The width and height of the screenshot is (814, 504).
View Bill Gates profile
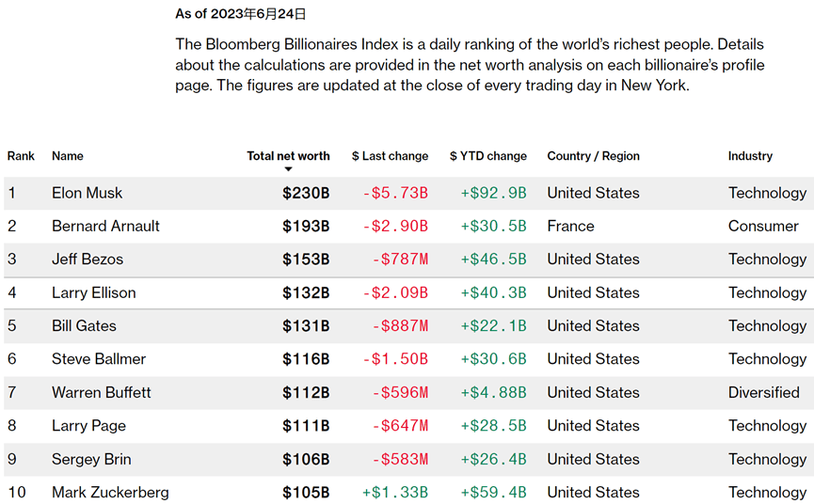(x=84, y=325)
